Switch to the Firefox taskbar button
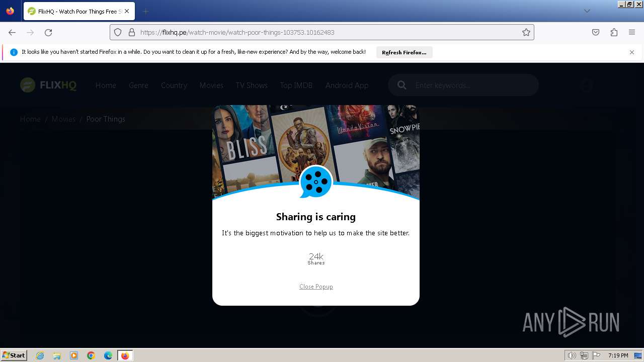 point(125,355)
